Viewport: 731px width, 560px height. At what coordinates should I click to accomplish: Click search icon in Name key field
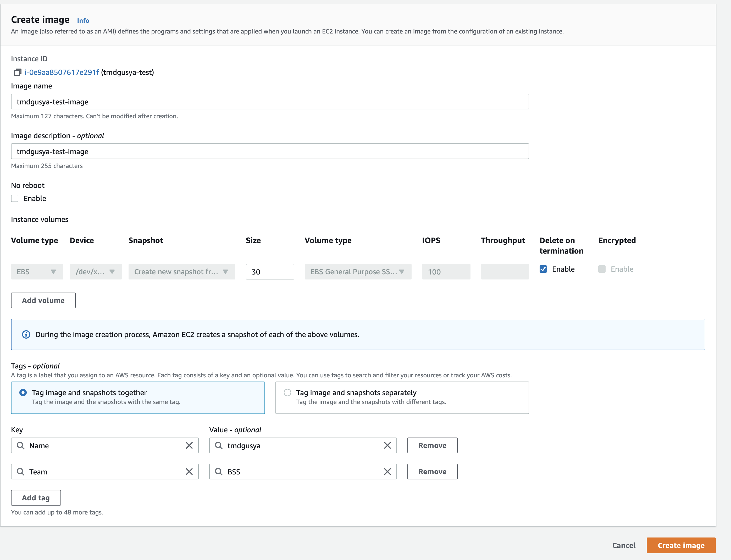click(21, 445)
